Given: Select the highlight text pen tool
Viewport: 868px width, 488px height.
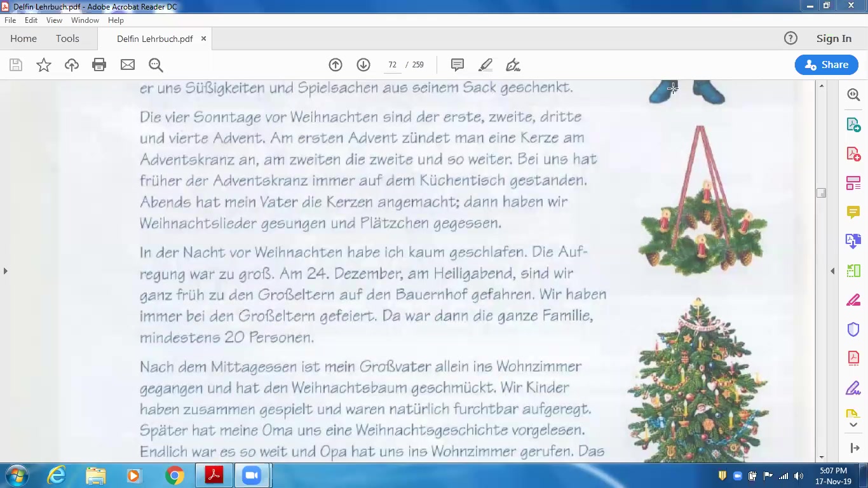Looking at the screenshot, I should [485, 65].
